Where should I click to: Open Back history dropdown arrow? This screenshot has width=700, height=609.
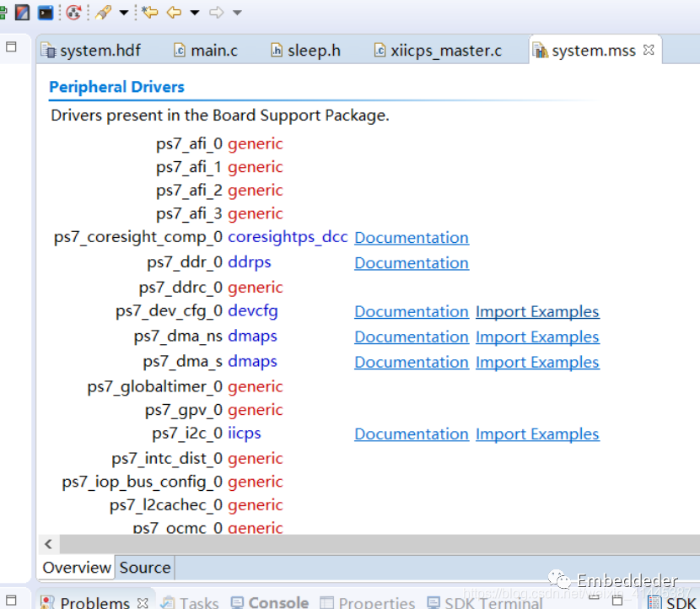[x=195, y=13]
